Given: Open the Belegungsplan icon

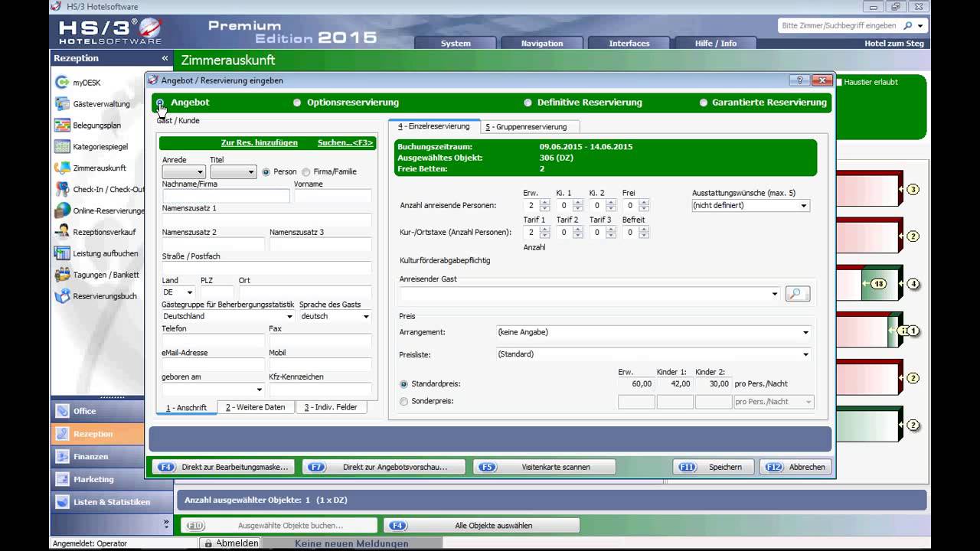Looking at the screenshot, I should pos(62,126).
